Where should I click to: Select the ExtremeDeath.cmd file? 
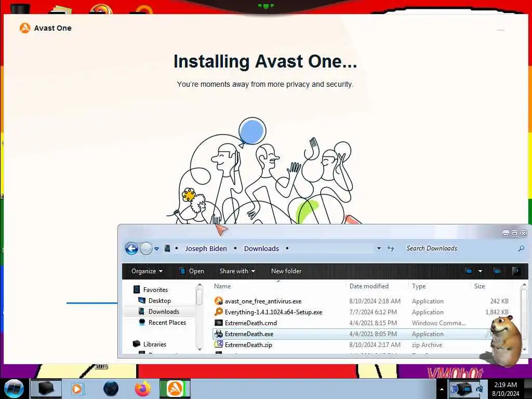(251, 323)
